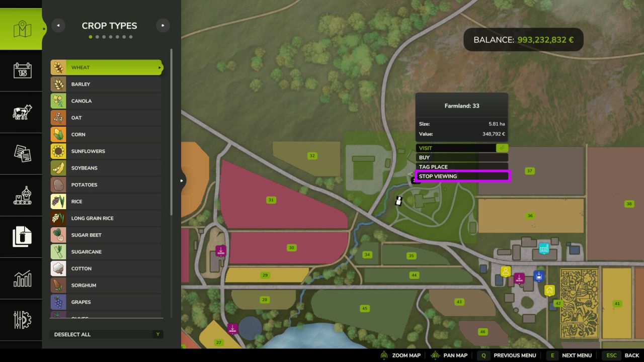Toggle the Cotton crop filter
This screenshot has width=644, height=362.
pyautogui.click(x=106, y=268)
